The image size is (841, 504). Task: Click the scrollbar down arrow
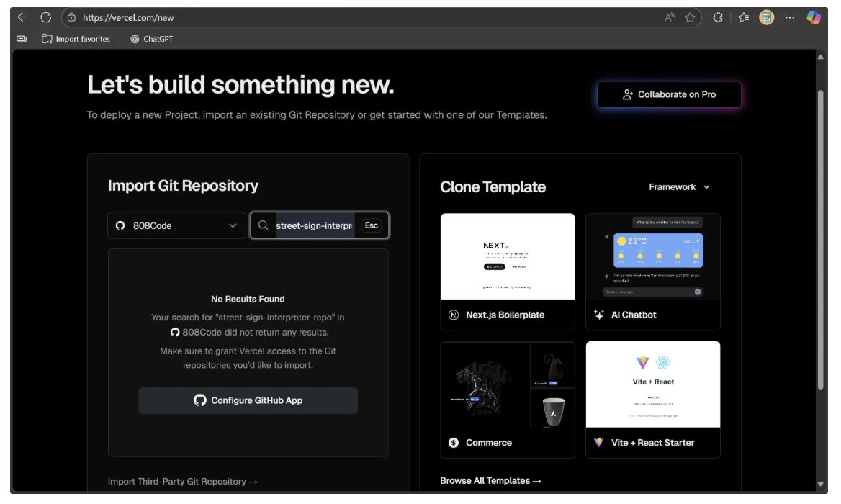820,484
